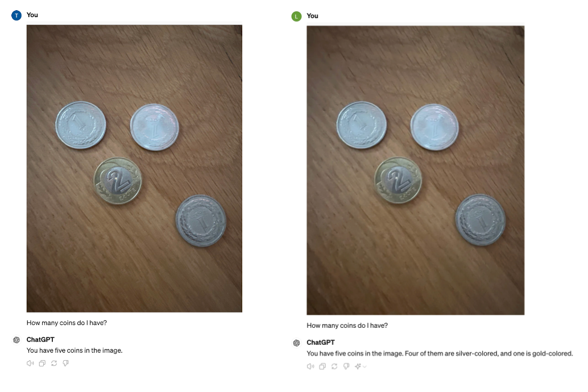Give thumbs down on right response
The image size is (588, 392).
click(x=346, y=366)
